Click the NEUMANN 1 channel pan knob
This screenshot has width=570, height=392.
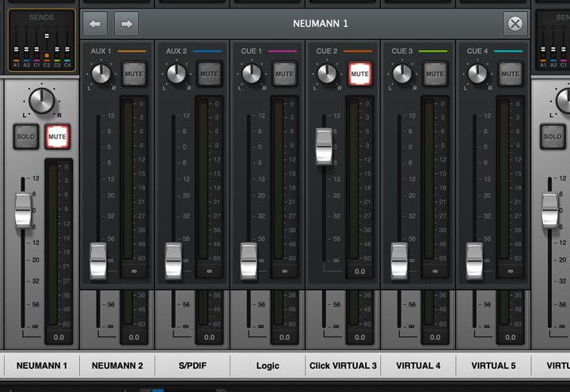click(41, 101)
